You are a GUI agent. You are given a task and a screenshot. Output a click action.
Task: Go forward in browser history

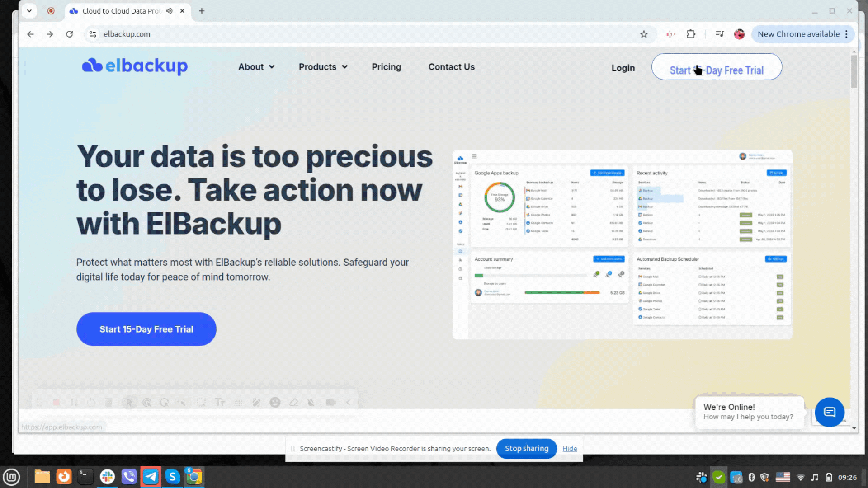point(50,34)
